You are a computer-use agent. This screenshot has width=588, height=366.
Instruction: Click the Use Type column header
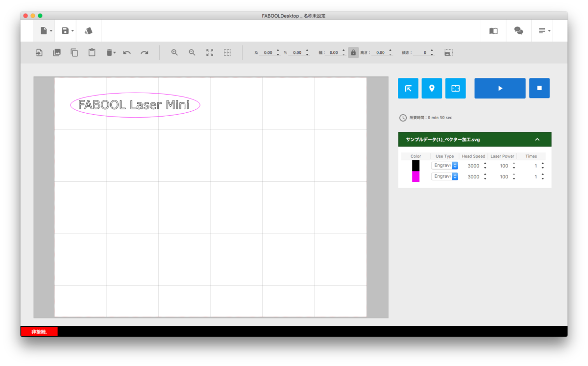[445, 156]
